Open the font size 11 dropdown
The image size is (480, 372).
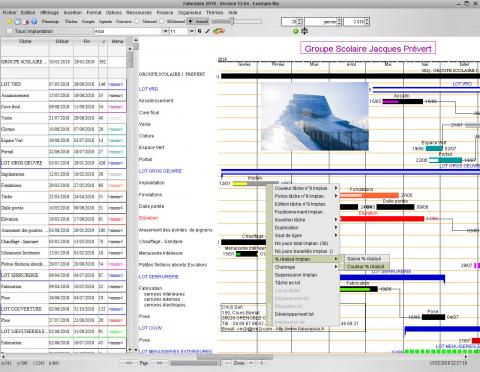coord(192,31)
